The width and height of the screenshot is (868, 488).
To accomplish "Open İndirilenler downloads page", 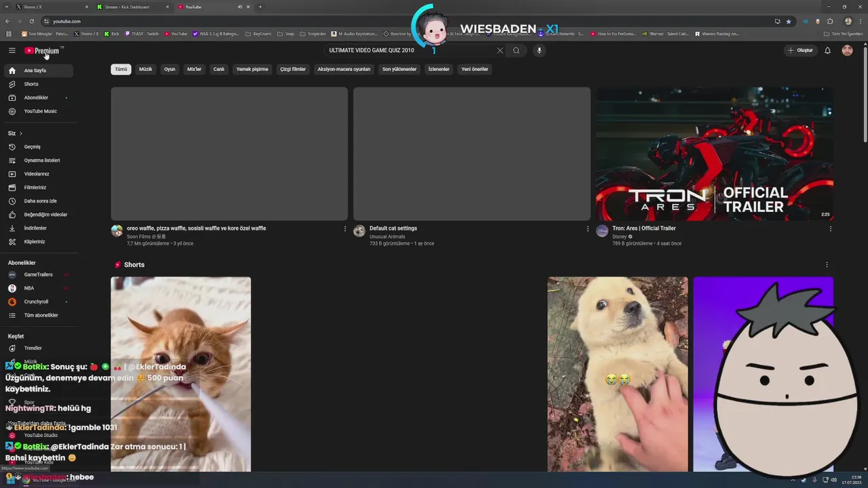I will point(39,228).
